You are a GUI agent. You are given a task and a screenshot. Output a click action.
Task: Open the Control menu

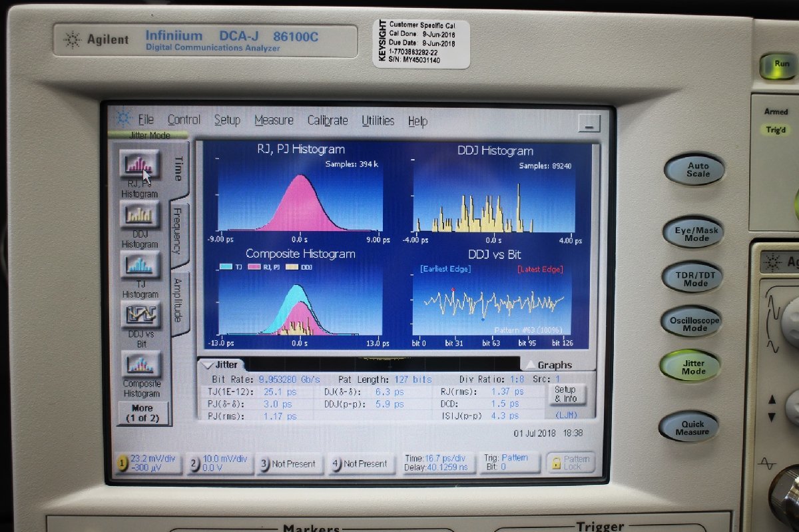click(x=184, y=120)
